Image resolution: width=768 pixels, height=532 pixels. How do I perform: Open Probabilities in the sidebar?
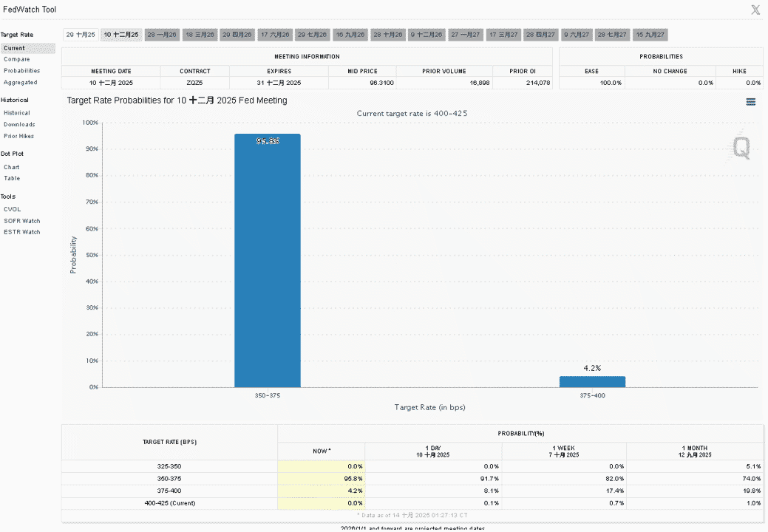coord(22,71)
